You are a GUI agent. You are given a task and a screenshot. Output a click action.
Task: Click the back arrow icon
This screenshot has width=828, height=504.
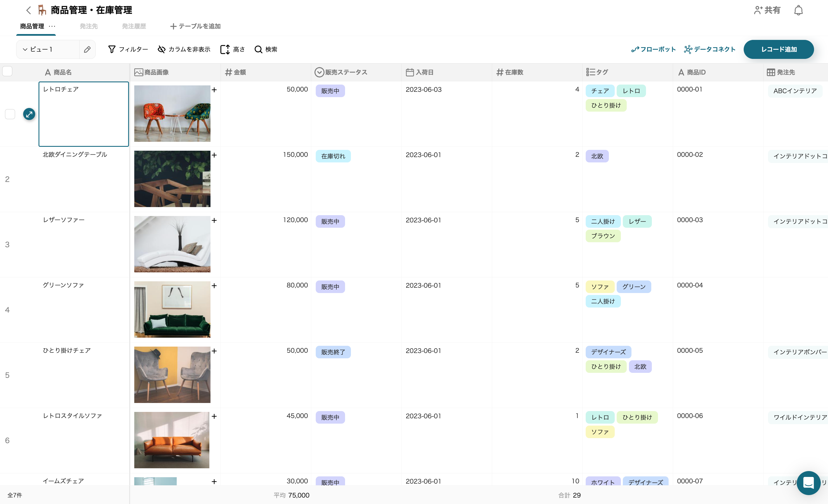pos(28,10)
